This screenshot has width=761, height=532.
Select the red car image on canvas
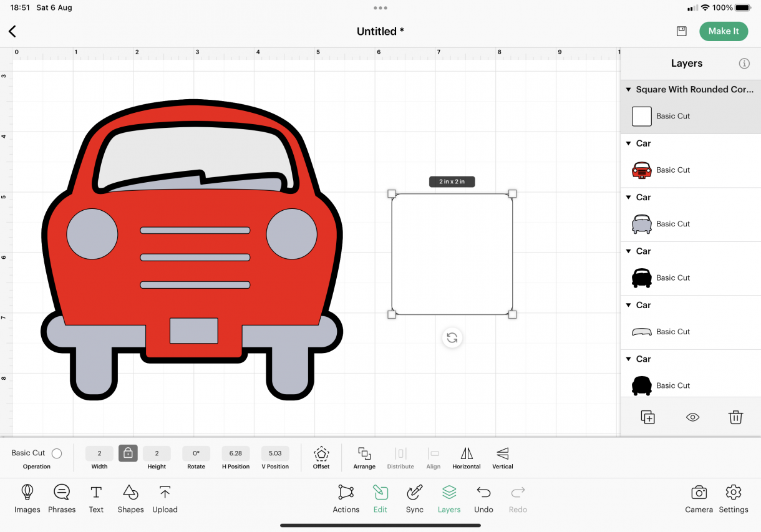[x=192, y=249]
